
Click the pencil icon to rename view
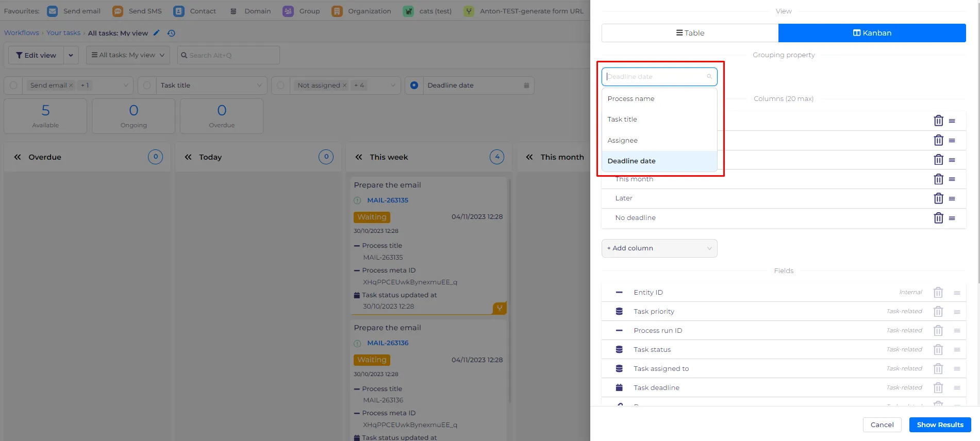(x=157, y=33)
